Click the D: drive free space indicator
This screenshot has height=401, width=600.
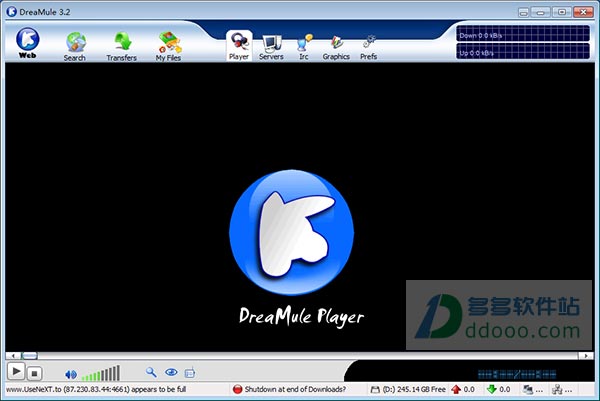[x=408, y=390]
